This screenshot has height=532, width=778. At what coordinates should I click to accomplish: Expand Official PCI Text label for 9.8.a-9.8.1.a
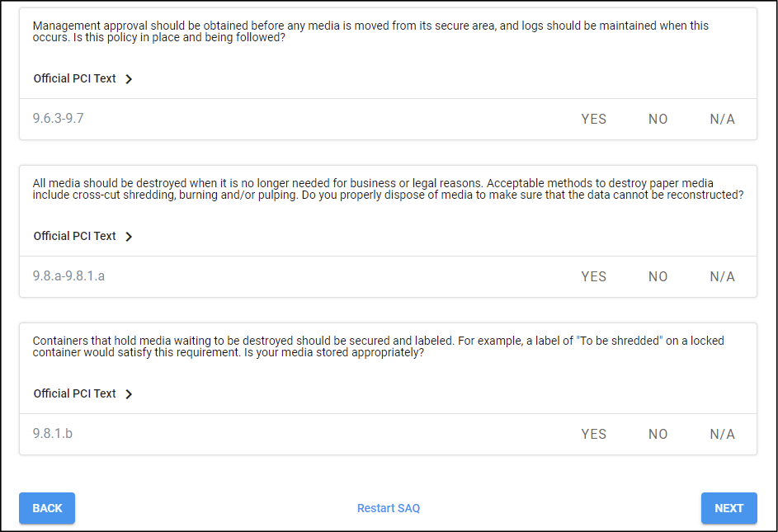(74, 237)
